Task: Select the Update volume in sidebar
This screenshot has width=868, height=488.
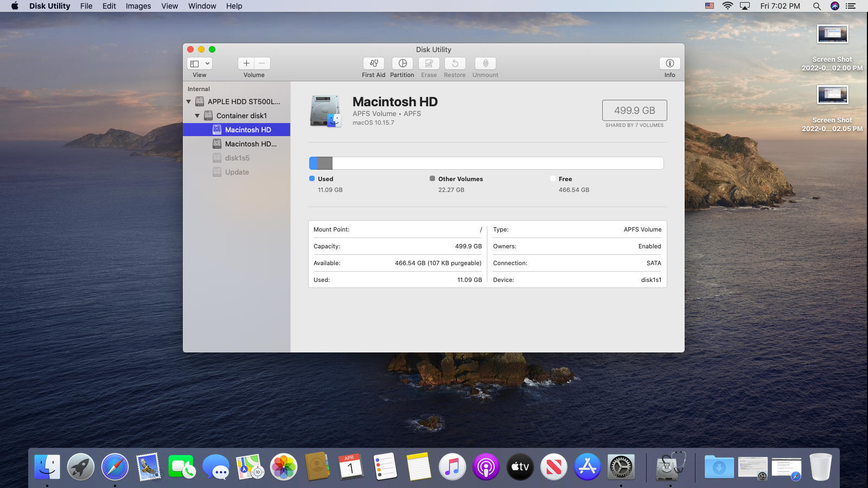Action: 237,172
